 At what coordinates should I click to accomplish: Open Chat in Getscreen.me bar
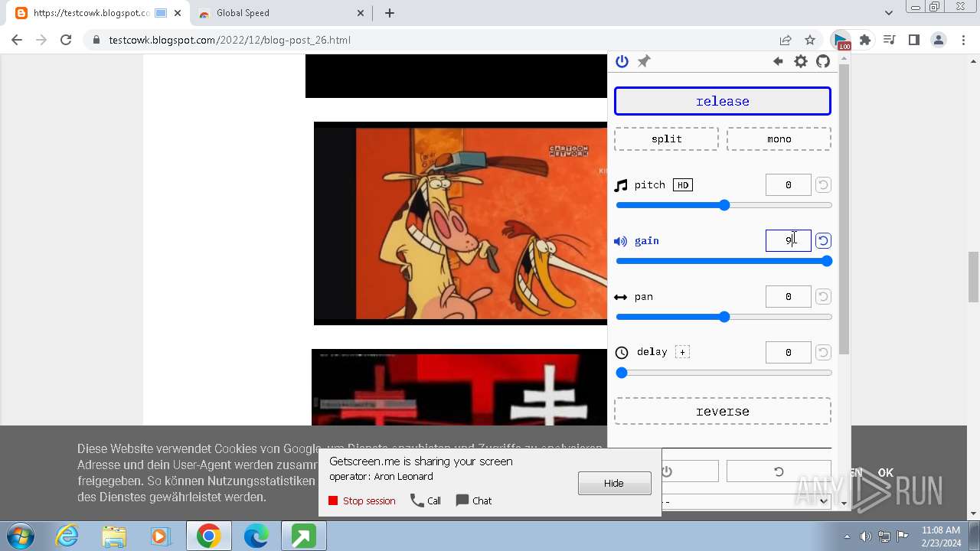[x=474, y=500]
